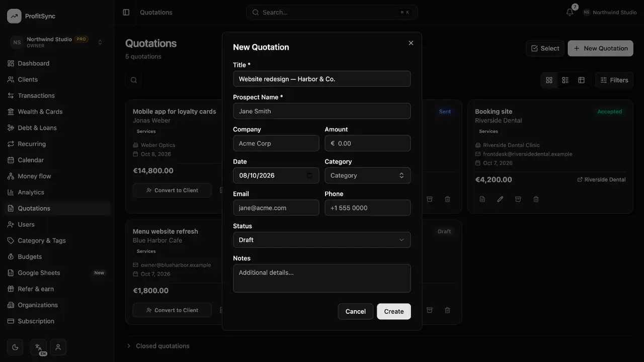Close the New Quotation dialog
The height and width of the screenshot is (362, 644).
tap(411, 43)
